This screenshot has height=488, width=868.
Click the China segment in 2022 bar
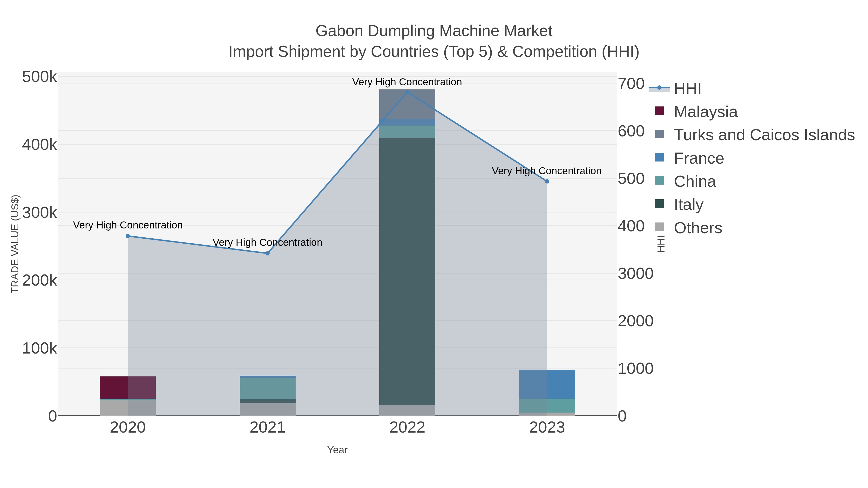click(x=407, y=131)
